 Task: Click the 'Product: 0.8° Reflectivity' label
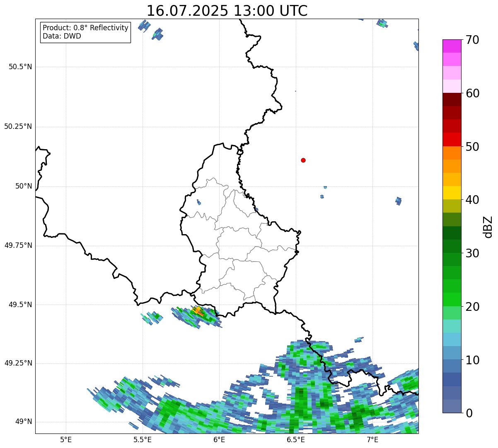pos(86,28)
